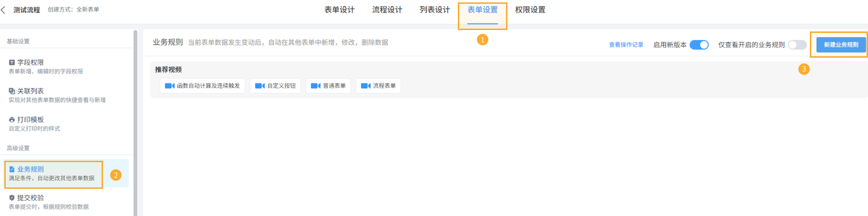Play the 自定义按钮 recommended video
This screenshot has width=868, height=216.
tap(276, 86)
